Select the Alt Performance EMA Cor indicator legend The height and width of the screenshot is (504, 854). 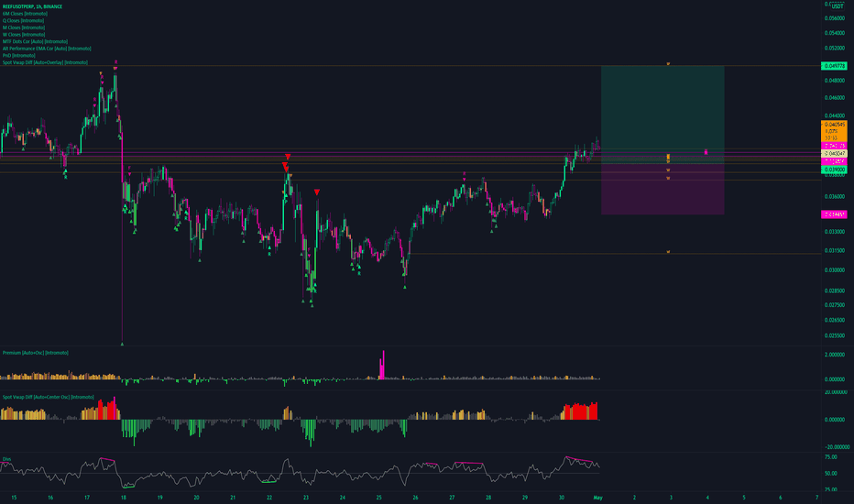coord(47,49)
